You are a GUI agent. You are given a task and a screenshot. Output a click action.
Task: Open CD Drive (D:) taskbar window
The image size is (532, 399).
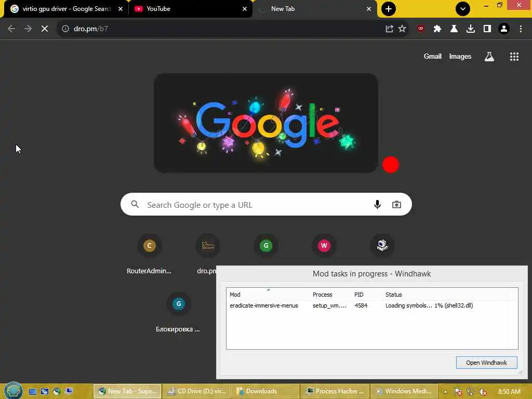pyautogui.click(x=197, y=391)
